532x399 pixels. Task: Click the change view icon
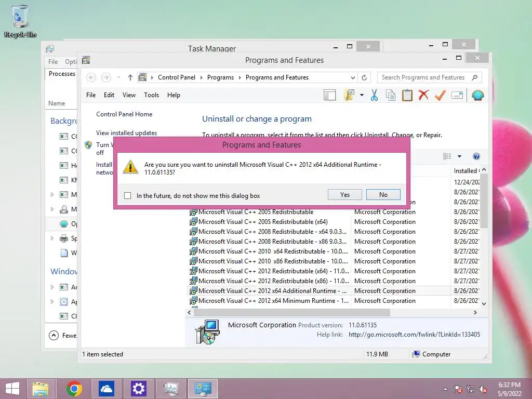(x=447, y=156)
